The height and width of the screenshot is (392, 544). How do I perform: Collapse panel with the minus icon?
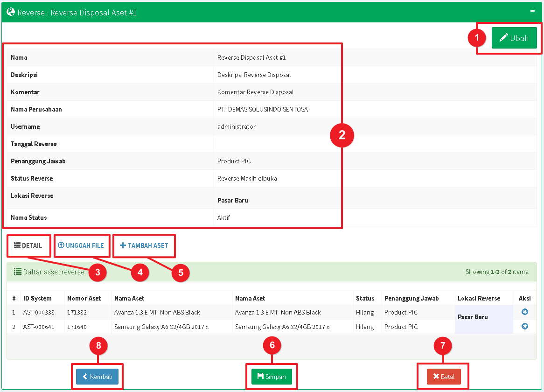532,10
